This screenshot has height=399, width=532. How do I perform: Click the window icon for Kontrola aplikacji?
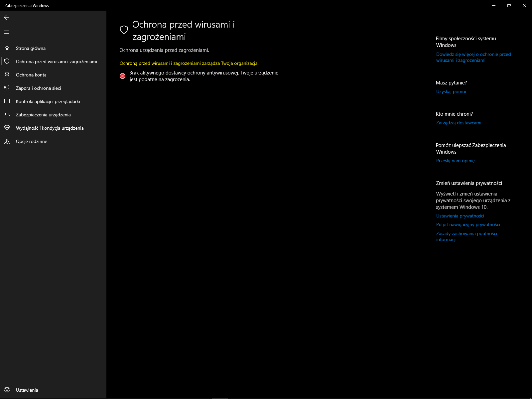7,101
